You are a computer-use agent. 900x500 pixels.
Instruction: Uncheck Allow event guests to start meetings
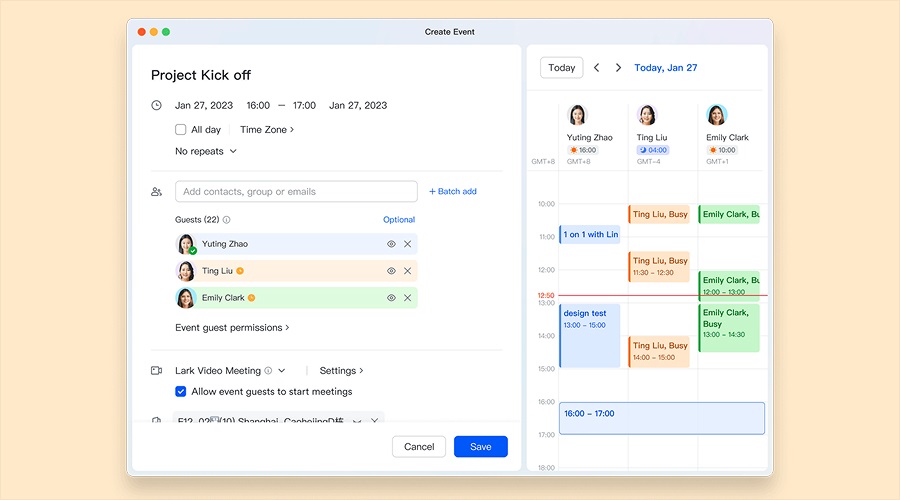tap(181, 392)
